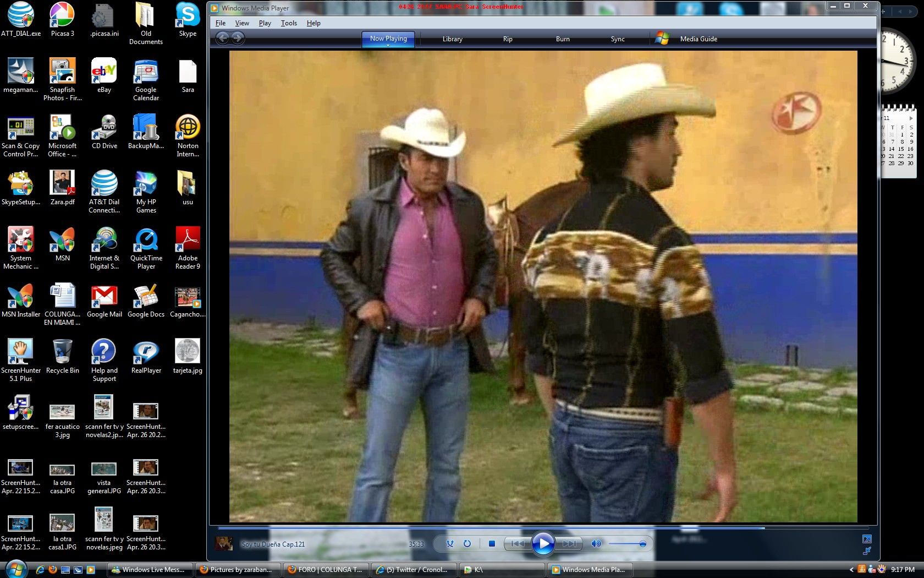
Task: Adjust the volume slider handle
Action: pyautogui.click(x=642, y=544)
